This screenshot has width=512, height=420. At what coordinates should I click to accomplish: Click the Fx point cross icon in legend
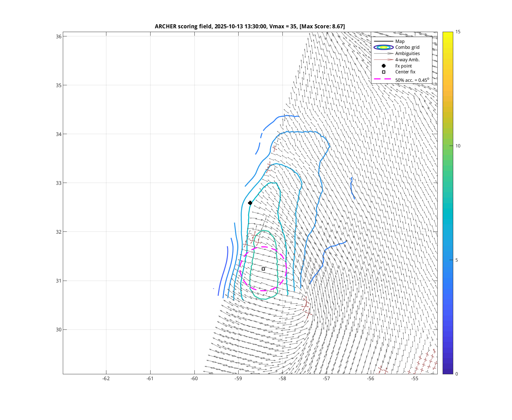[x=384, y=66]
